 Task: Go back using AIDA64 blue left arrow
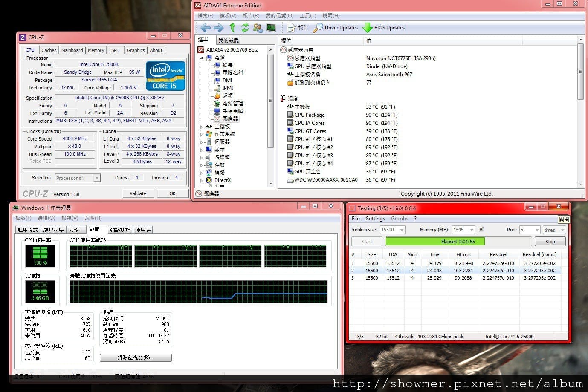pos(206,28)
